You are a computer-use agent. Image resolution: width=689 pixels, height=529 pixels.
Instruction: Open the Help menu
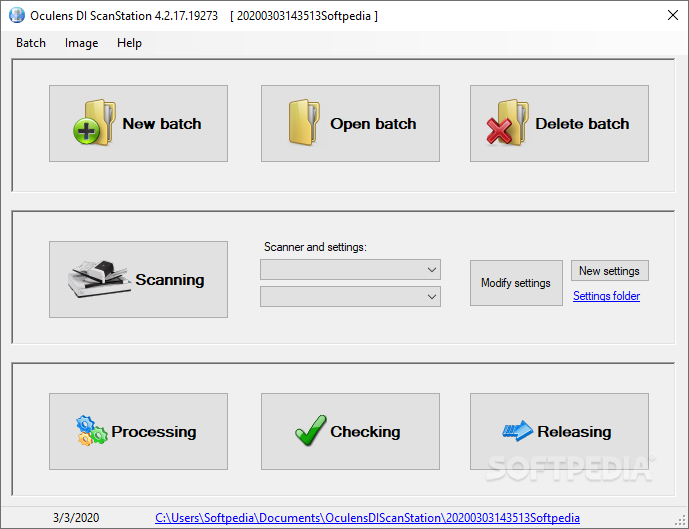[129, 43]
